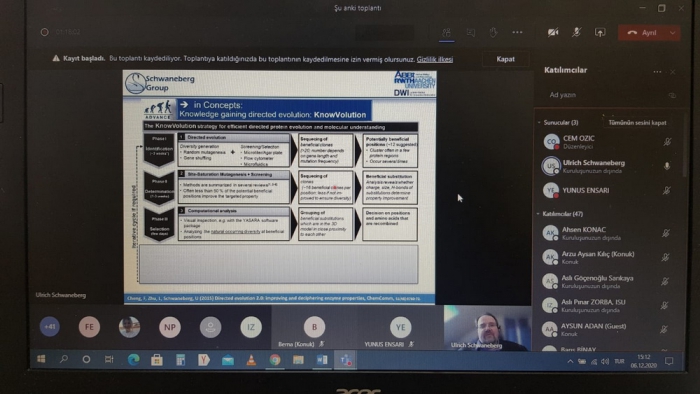Collapse the Katılımcılar (47) list
The width and height of the screenshot is (700, 394).
pos(538,214)
